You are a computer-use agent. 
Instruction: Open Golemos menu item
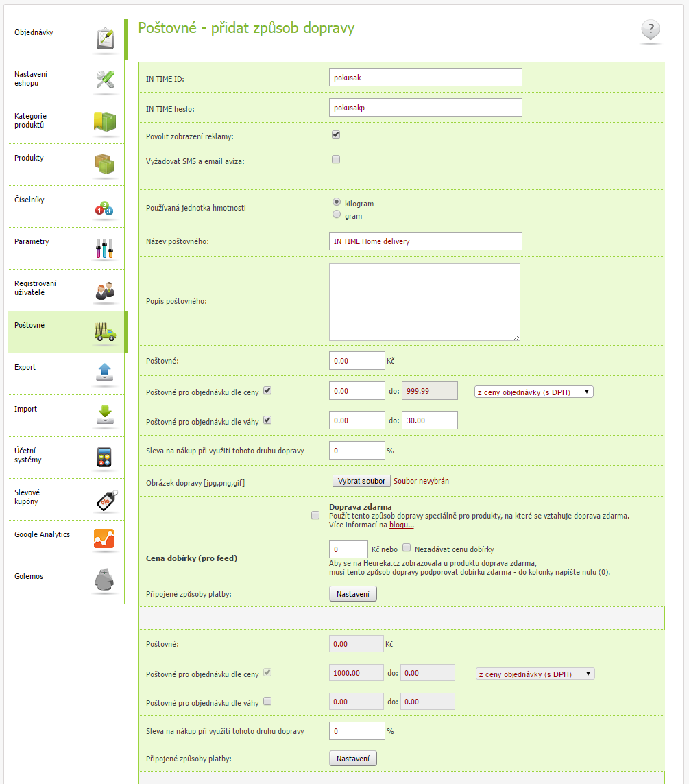coord(29,576)
